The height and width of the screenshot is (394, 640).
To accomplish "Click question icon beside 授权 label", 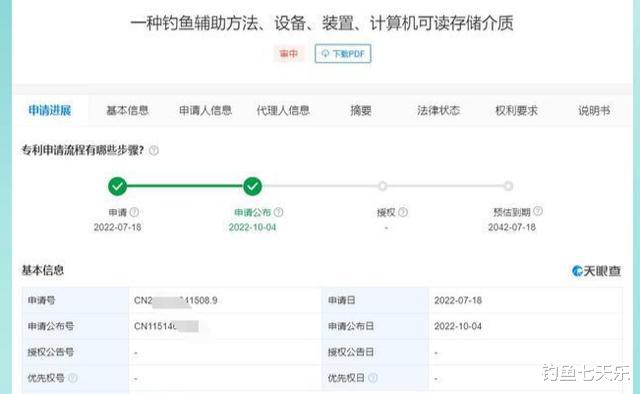I will click(403, 212).
